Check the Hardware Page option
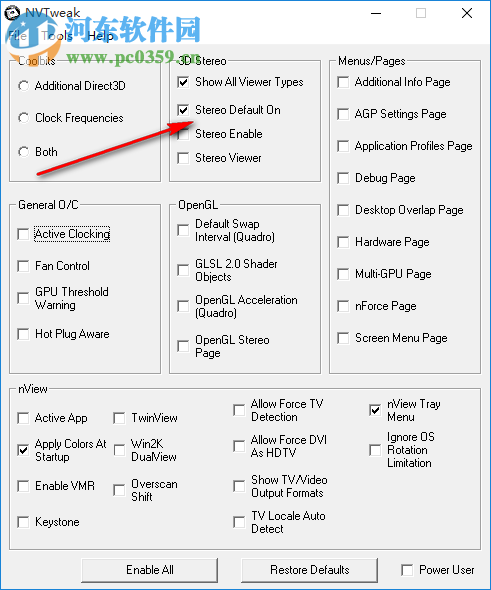The height and width of the screenshot is (590, 491). pyautogui.click(x=343, y=242)
